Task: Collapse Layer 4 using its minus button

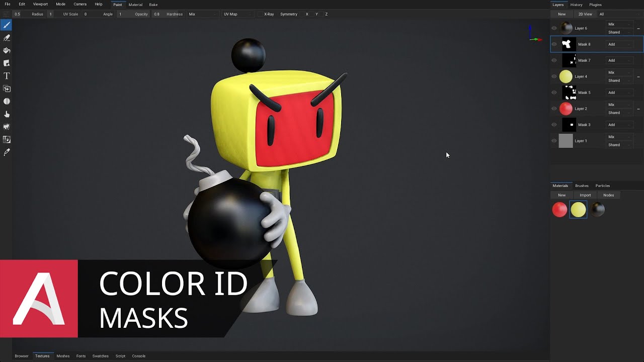Action: coord(638,77)
